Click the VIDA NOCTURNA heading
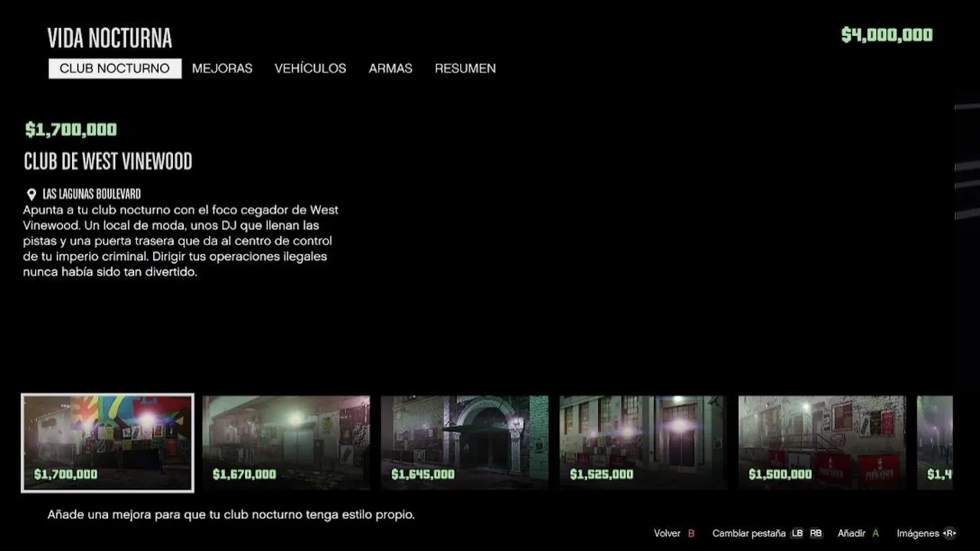 pos(109,37)
